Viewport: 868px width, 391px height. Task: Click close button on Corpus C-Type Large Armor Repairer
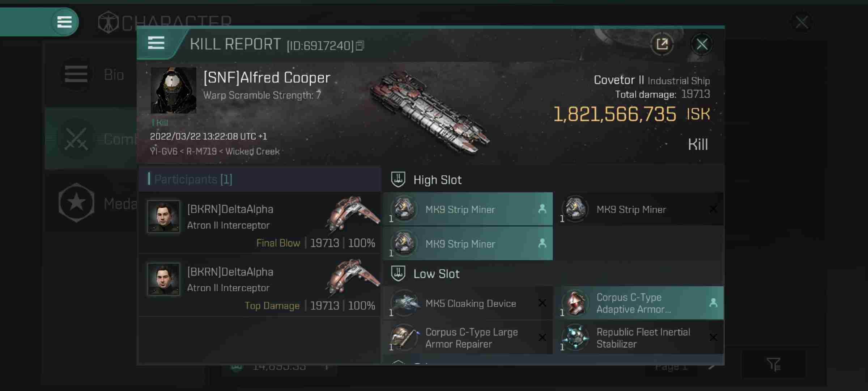(x=542, y=337)
